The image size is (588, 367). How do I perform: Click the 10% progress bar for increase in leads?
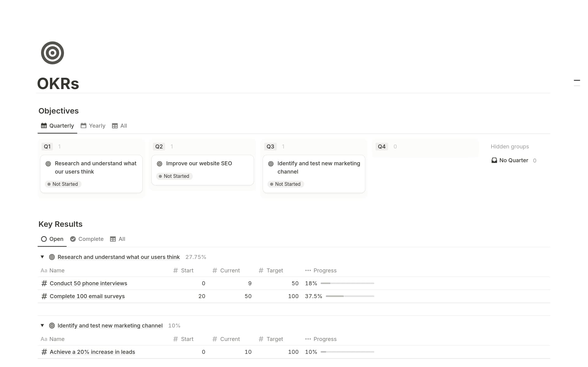tap(347, 352)
